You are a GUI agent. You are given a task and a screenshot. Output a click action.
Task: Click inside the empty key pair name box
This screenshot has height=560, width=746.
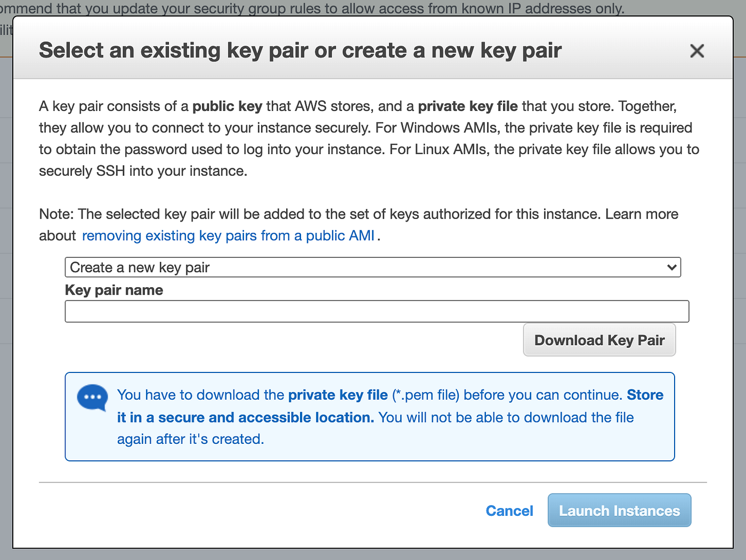click(377, 311)
